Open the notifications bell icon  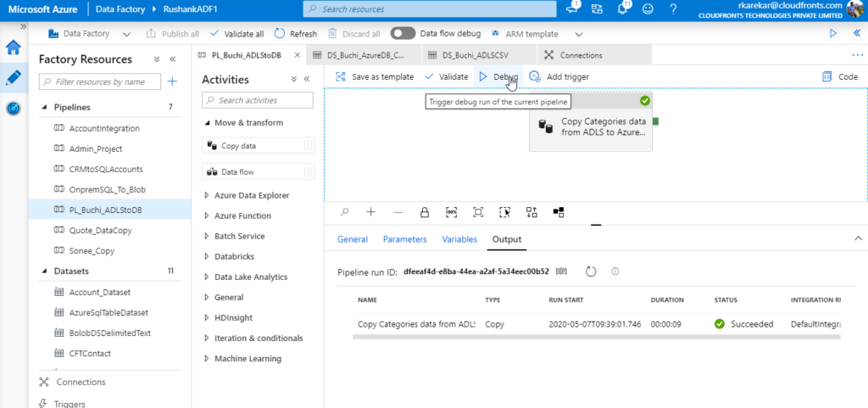pyautogui.click(x=624, y=9)
